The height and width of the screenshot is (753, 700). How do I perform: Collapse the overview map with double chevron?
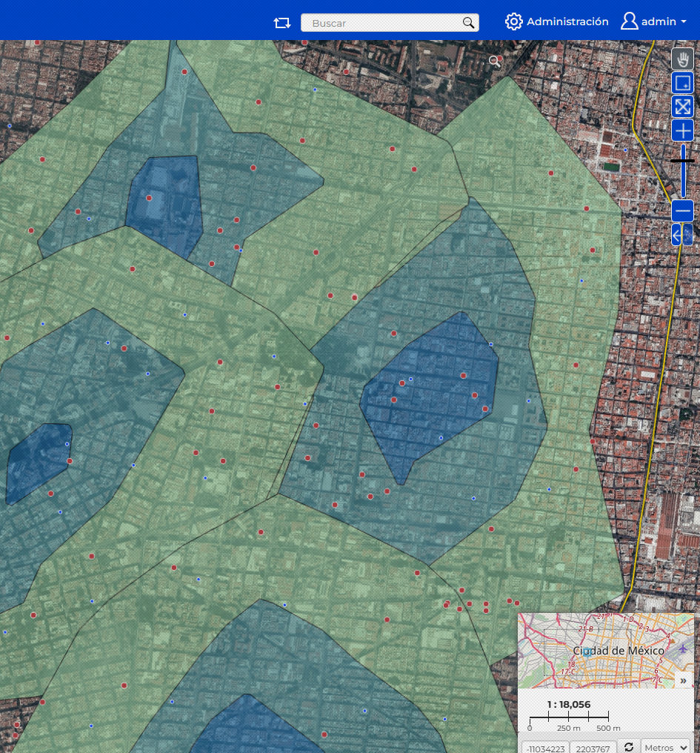pos(683,680)
